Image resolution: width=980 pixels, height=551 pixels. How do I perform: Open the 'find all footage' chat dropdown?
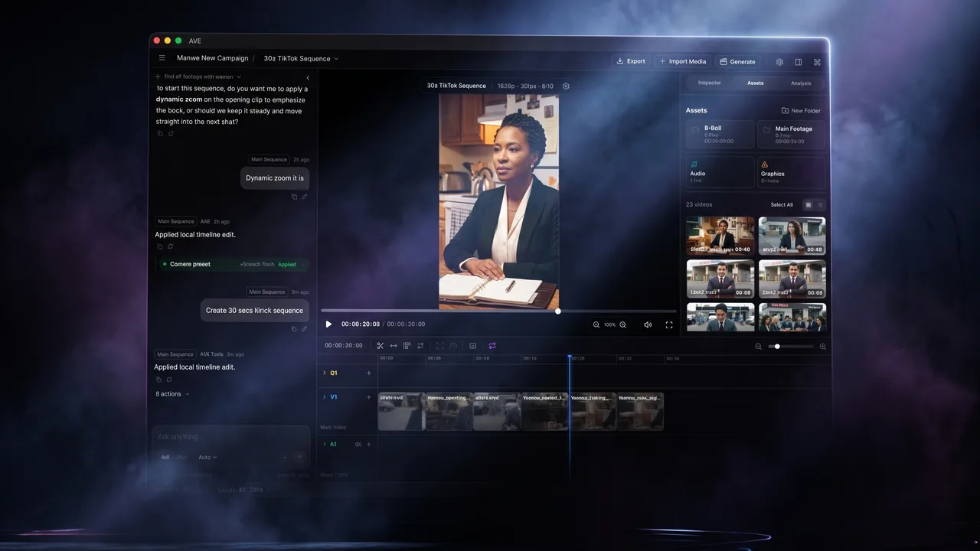coord(202,77)
